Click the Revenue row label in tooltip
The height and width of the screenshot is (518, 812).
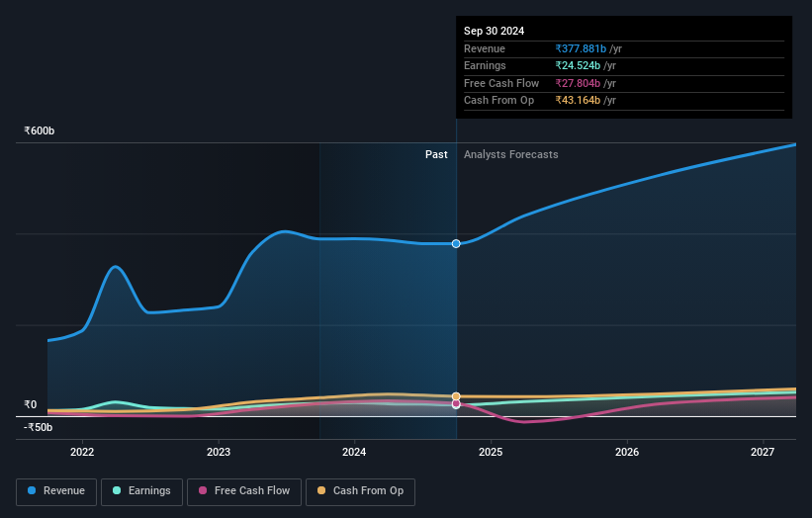(x=485, y=48)
